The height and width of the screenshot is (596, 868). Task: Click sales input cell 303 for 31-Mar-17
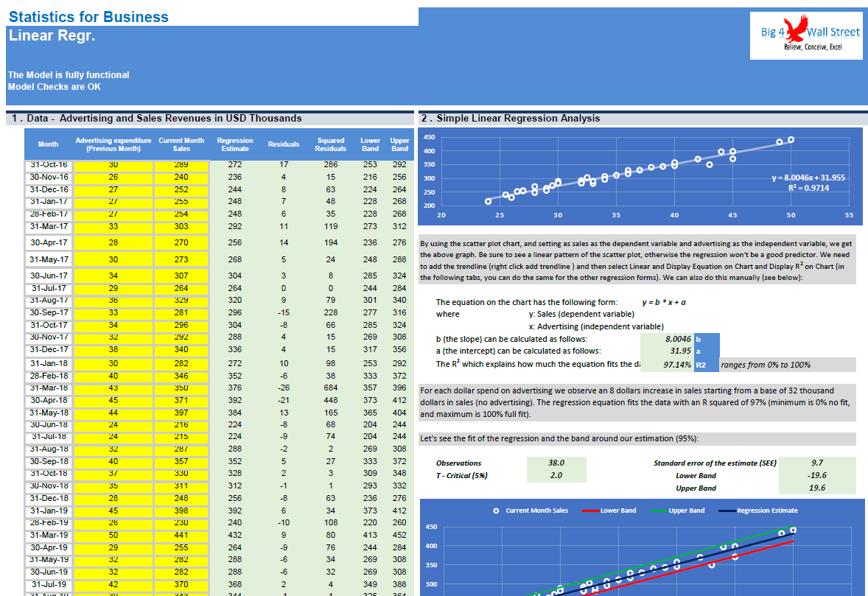pos(181,226)
